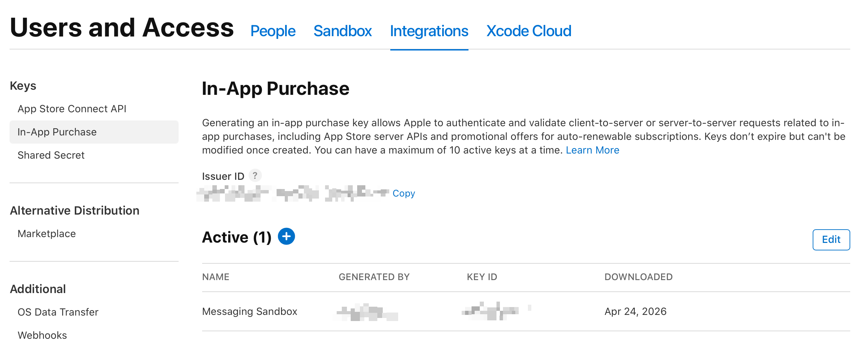
Task: Click the GENERATED BY column header
Action: [x=374, y=277]
